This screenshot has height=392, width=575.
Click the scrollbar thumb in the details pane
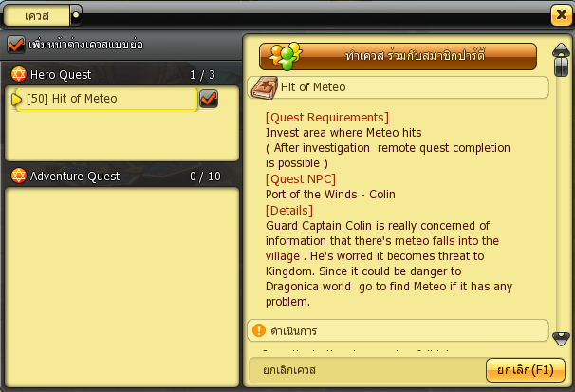pyautogui.click(x=561, y=66)
